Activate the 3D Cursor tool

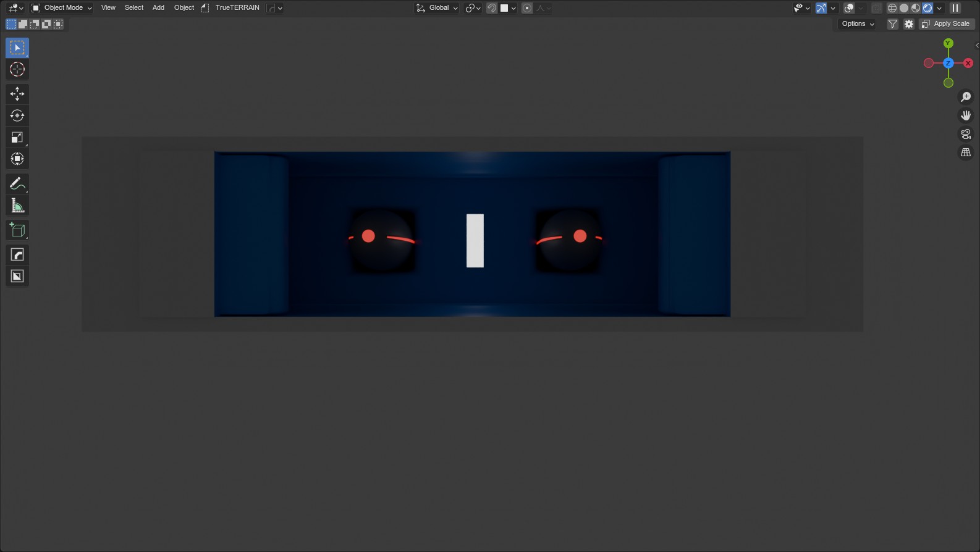tap(17, 69)
